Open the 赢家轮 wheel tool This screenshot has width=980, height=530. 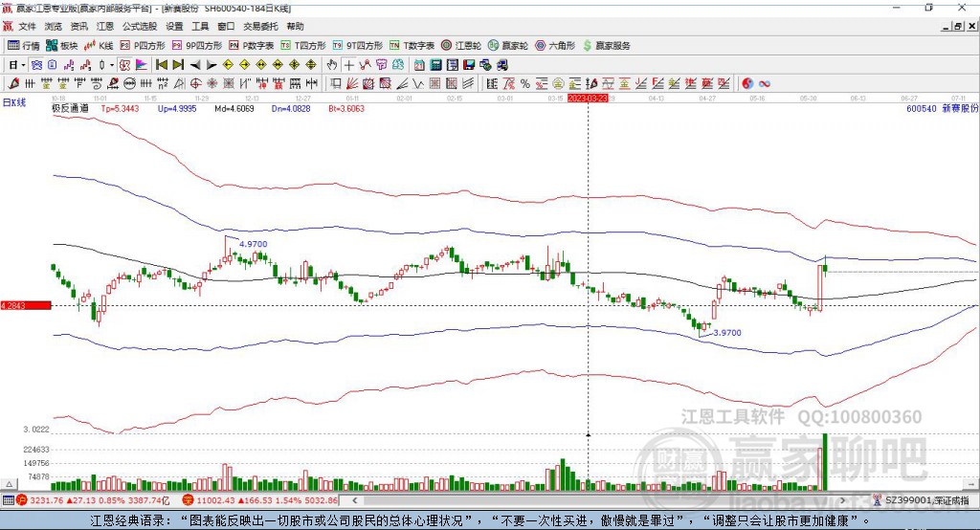tap(508, 46)
